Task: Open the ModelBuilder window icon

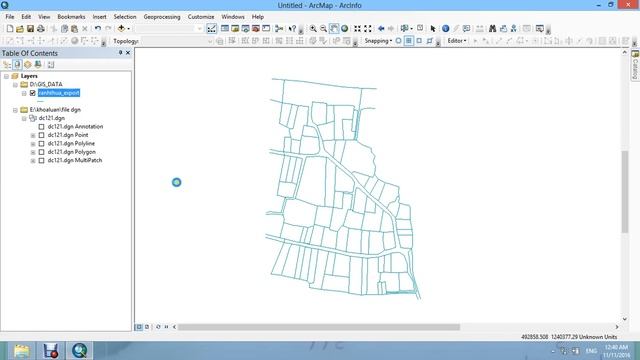Action: (279, 29)
